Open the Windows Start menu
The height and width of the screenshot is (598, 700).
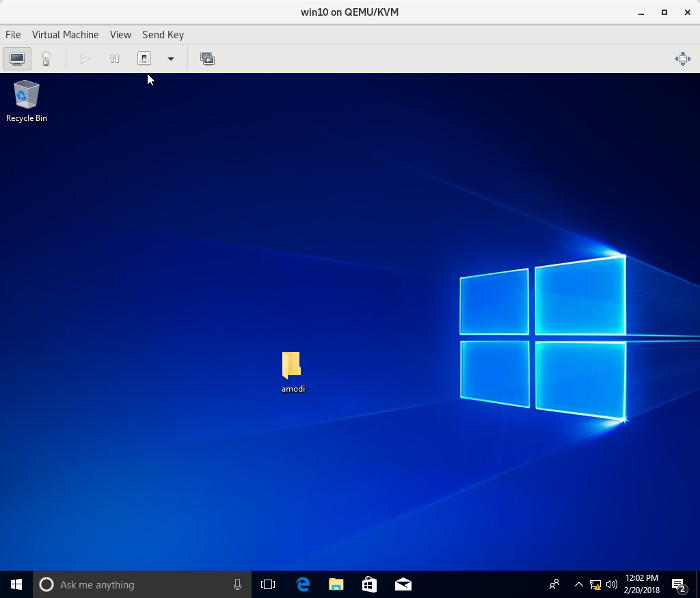click(x=16, y=584)
